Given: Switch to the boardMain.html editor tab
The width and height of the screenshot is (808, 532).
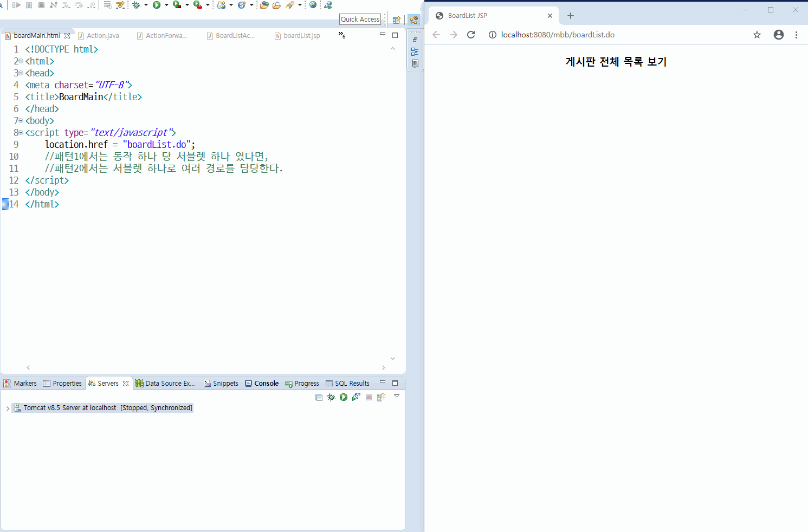Looking at the screenshot, I should [x=37, y=35].
